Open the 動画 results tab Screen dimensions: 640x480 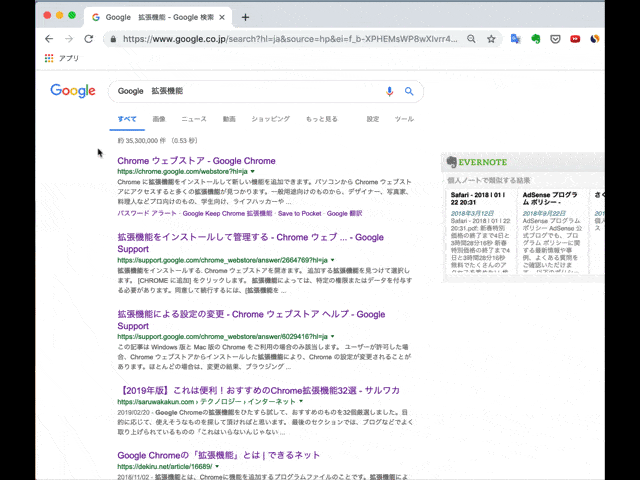tap(229, 119)
